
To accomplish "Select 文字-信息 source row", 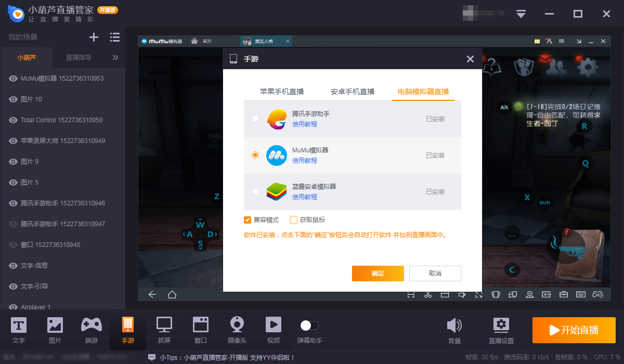I will click(x=62, y=266).
